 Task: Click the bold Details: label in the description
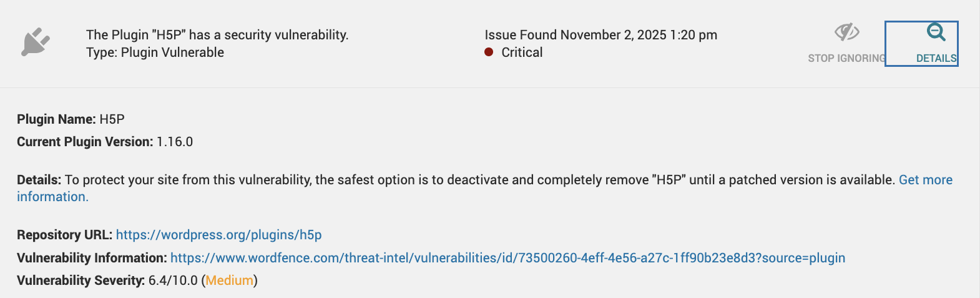pos(39,180)
